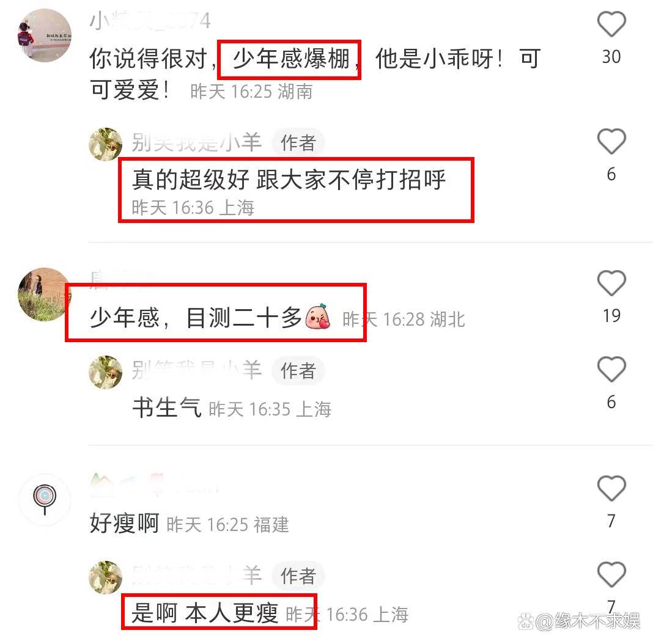653x644 pixels.
Task: Open author avatar beside 打招呼 reply
Action: (106, 144)
